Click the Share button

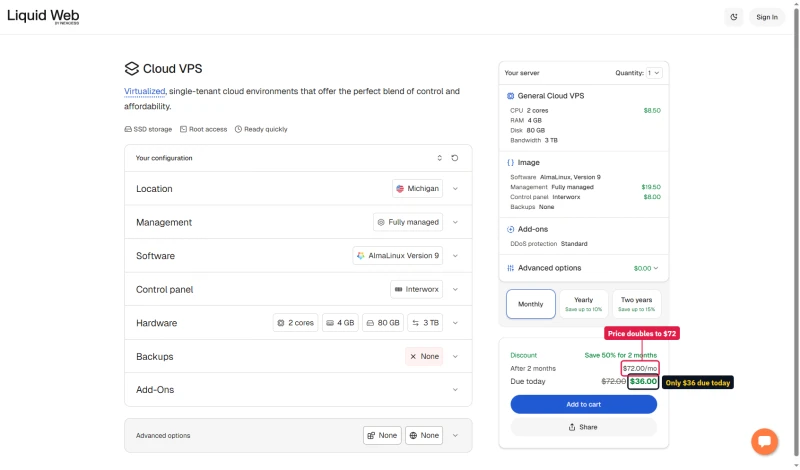coord(584,427)
